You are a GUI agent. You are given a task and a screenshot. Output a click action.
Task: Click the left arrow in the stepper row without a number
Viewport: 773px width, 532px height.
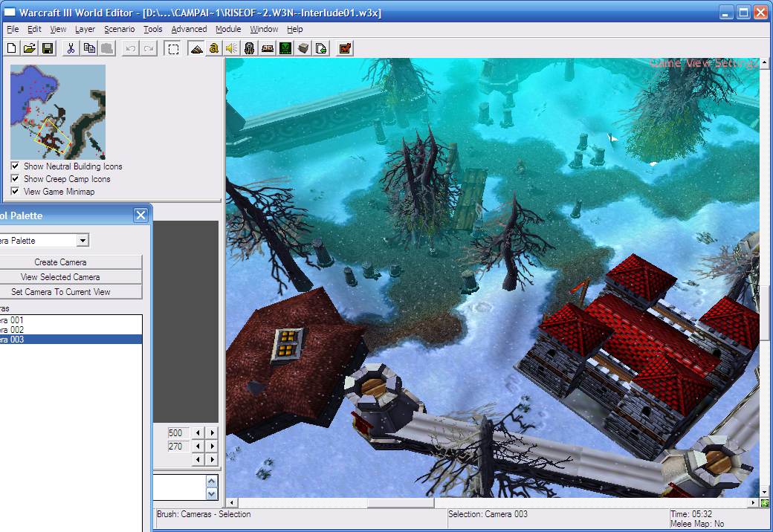point(198,460)
